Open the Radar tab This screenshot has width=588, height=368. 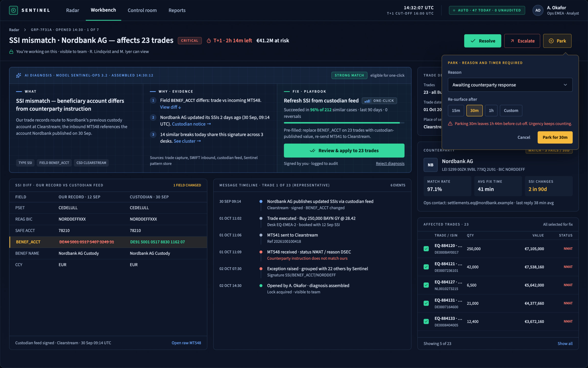click(x=73, y=10)
